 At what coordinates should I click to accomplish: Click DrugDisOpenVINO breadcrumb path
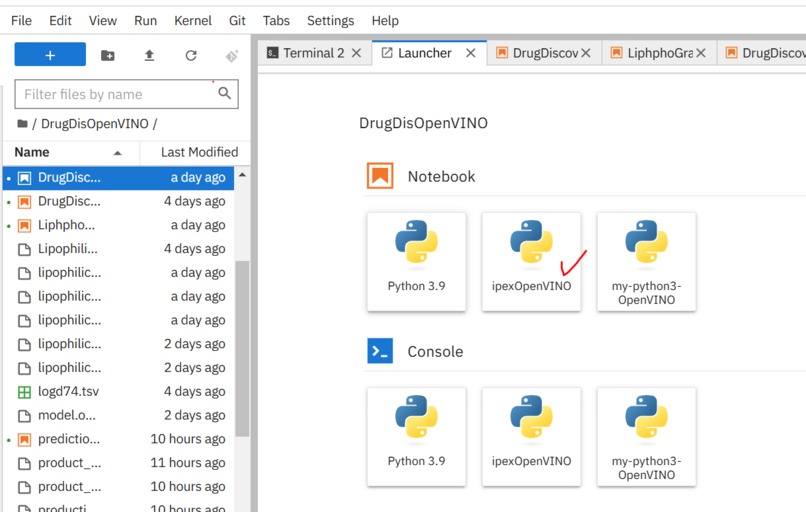pyautogui.click(x=95, y=123)
